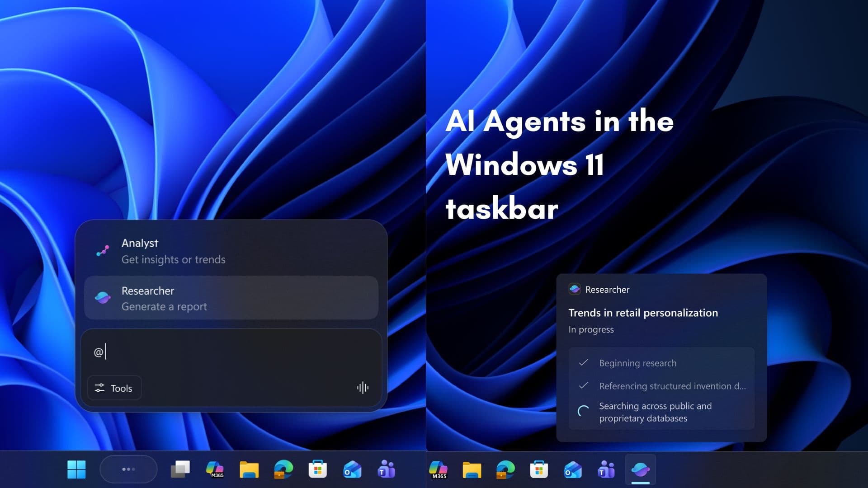Toggle the 'Beginning research' completed step

point(583,362)
